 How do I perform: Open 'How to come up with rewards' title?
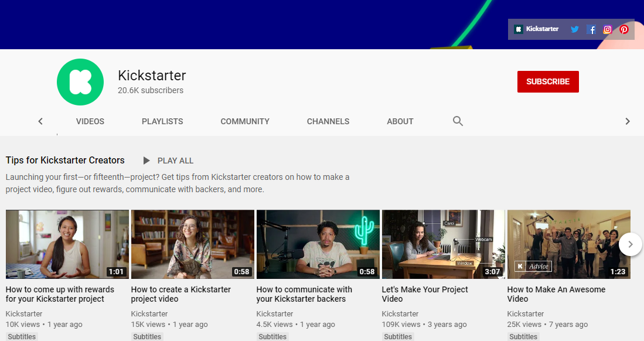point(60,294)
